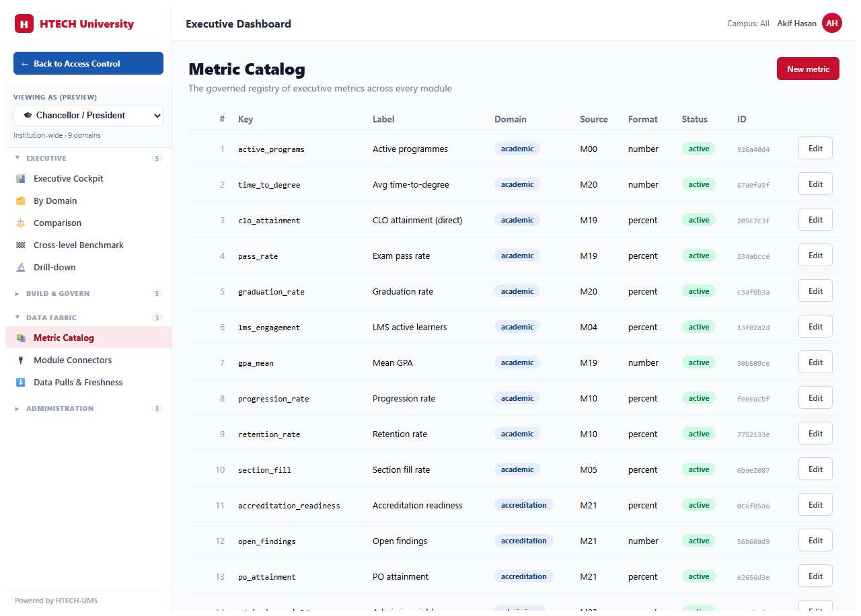Edit the section_fill row
This screenshot has width=861, height=616.
click(x=815, y=469)
